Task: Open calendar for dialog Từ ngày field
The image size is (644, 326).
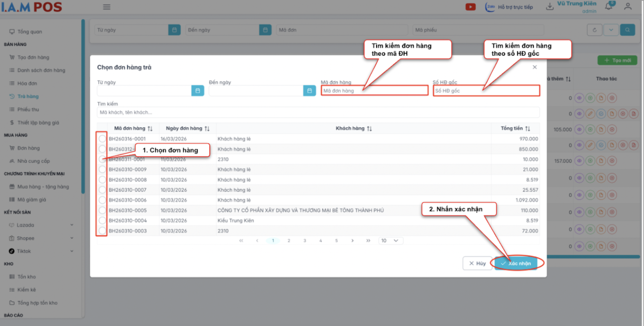Action: (x=198, y=91)
